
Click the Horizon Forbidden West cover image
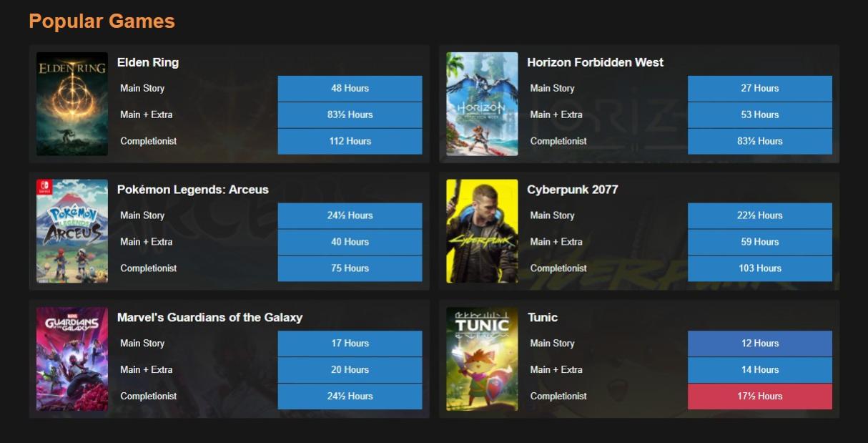pyautogui.click(x=482, y=104)
